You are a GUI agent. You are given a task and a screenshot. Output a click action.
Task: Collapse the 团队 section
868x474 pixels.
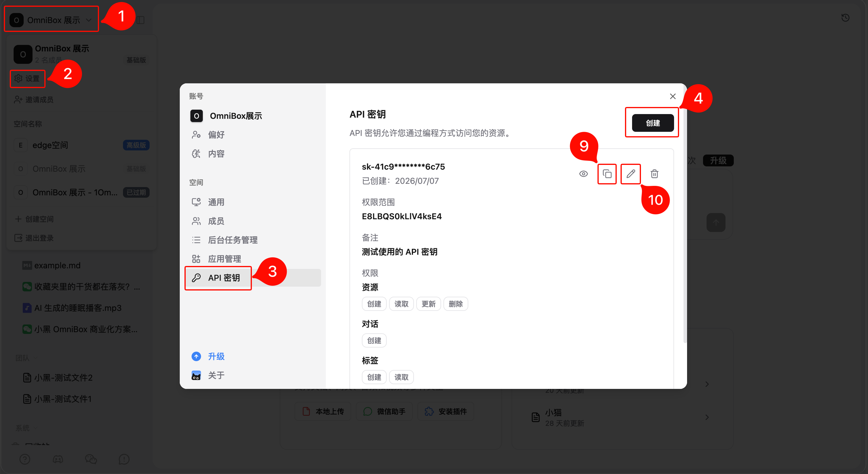pos(26,358)
